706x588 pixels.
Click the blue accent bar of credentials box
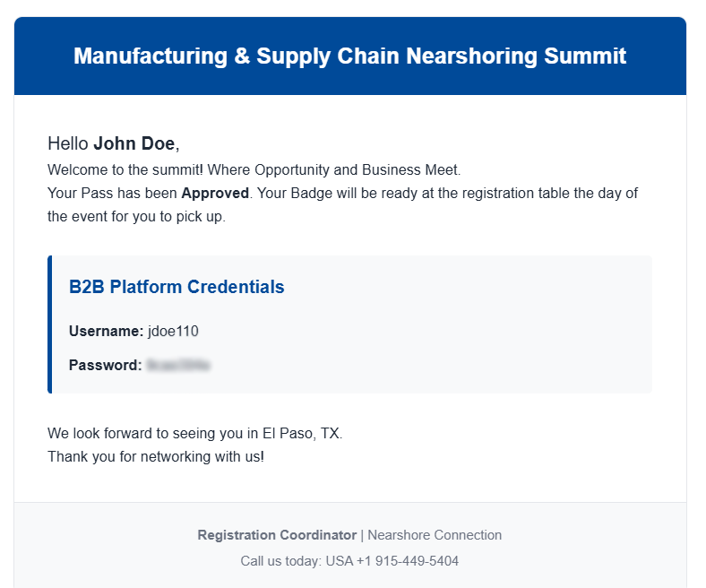tap(50, 324)
